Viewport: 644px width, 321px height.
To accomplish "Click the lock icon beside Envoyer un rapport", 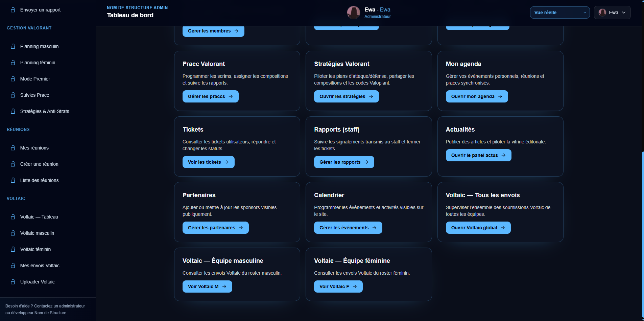I will pyautogui.click(x=13, y=10).
